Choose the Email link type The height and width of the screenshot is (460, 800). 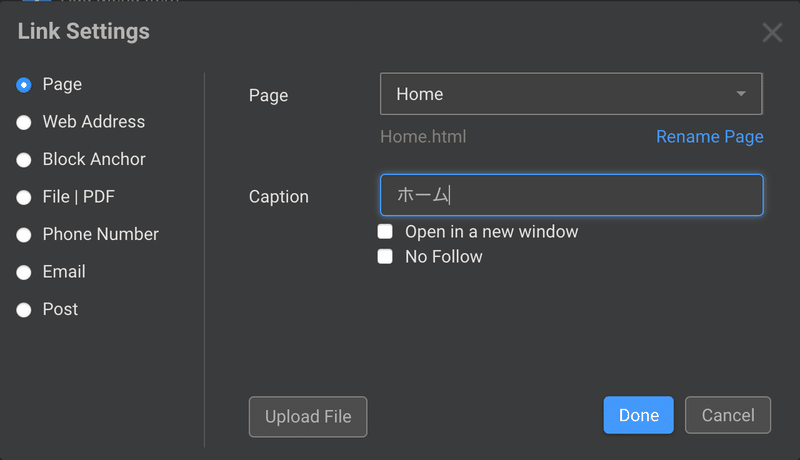(23, 272)
